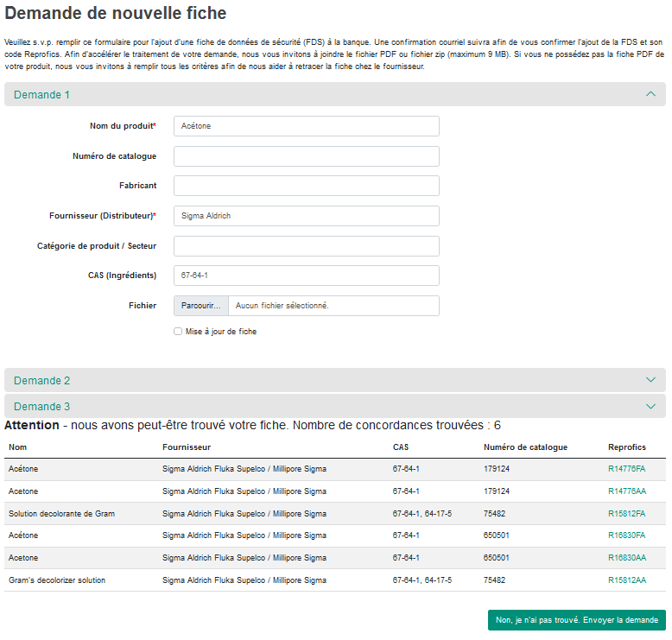Click the 'Nom' column header

[x=17, y=447]
